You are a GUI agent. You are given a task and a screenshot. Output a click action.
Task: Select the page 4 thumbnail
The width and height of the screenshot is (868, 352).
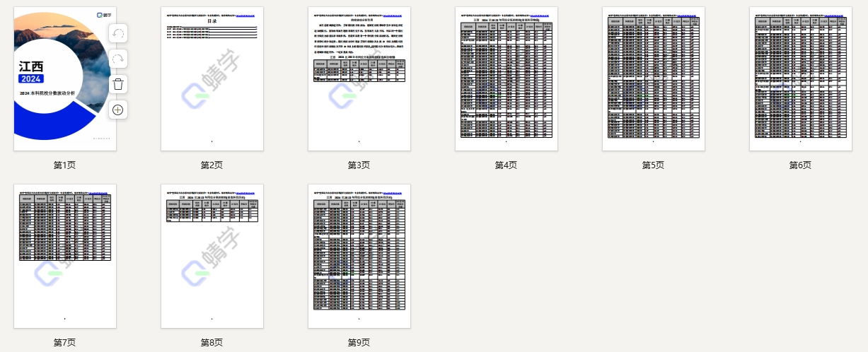[x=507, y=78]
